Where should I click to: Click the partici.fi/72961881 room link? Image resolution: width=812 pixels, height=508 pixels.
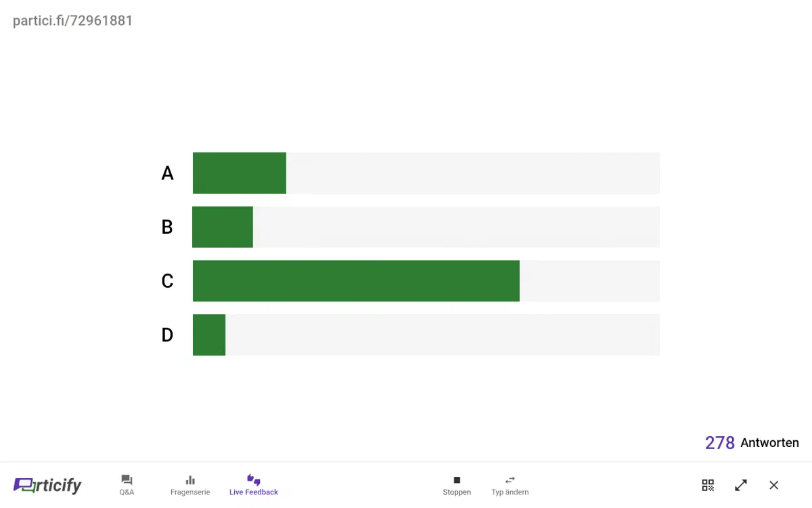point(73,21)
